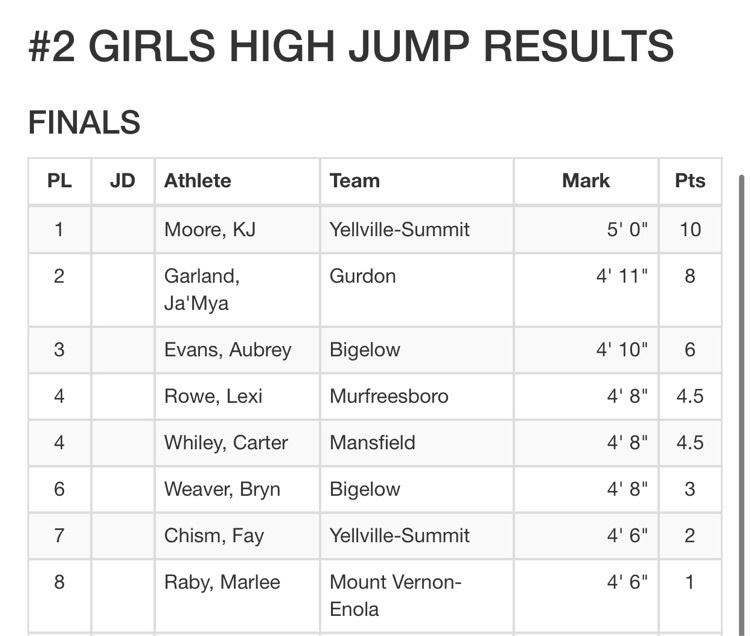Open athlete Raby, Marlee

pos(222,582)
